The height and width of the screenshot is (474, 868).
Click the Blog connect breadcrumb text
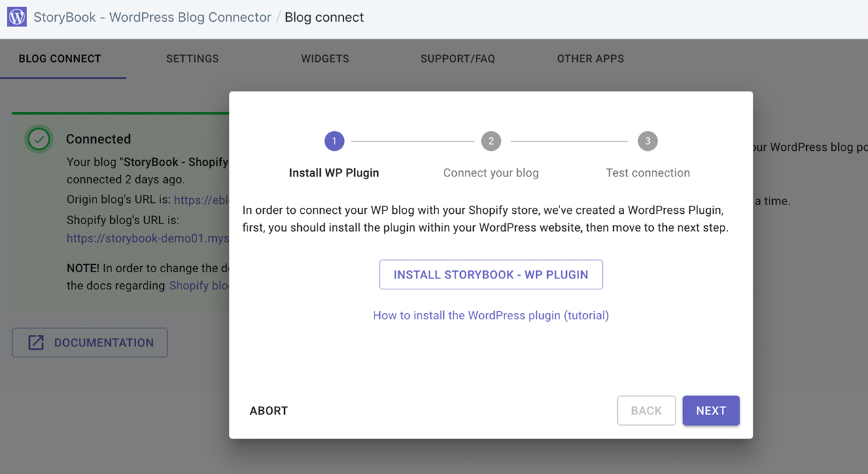[324, 18]
